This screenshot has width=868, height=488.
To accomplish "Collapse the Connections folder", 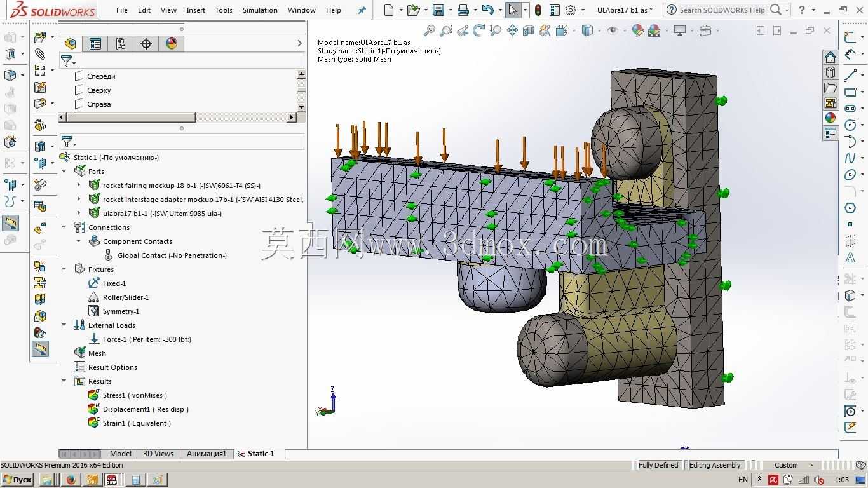I will click(x=64, y=227).
